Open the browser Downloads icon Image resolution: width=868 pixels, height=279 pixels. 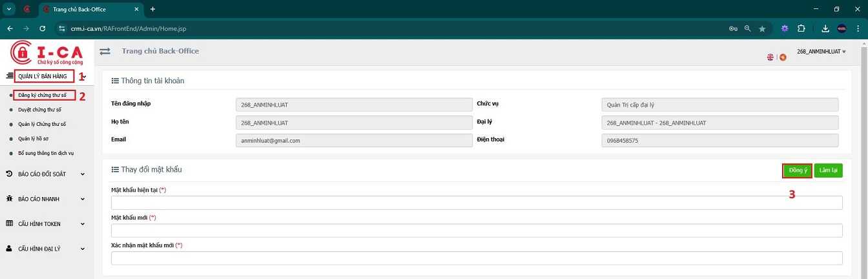click(825, 28)
